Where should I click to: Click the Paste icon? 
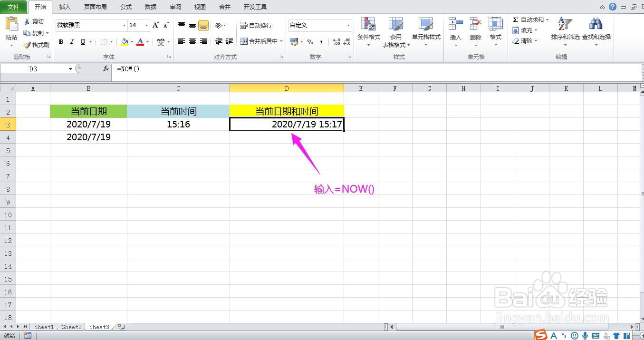pyautogui.click(x=11, y=24)
